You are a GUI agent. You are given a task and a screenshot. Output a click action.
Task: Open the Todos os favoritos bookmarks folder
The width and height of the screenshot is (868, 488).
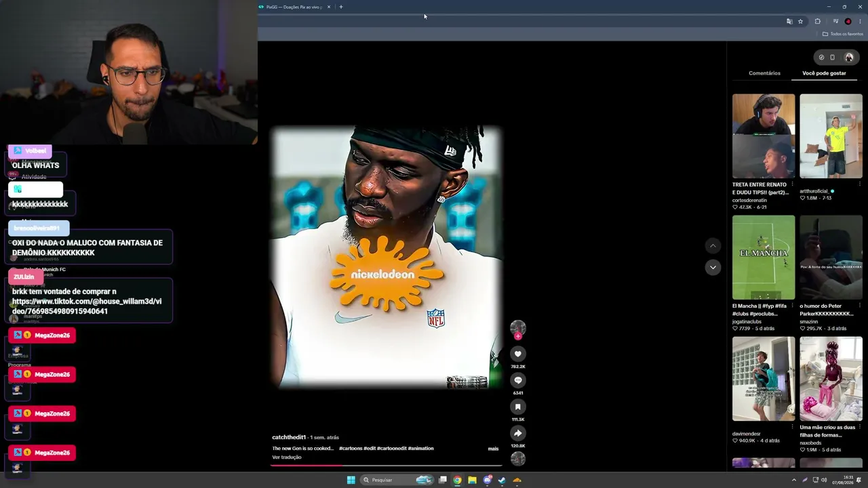(x=843, y=34)
